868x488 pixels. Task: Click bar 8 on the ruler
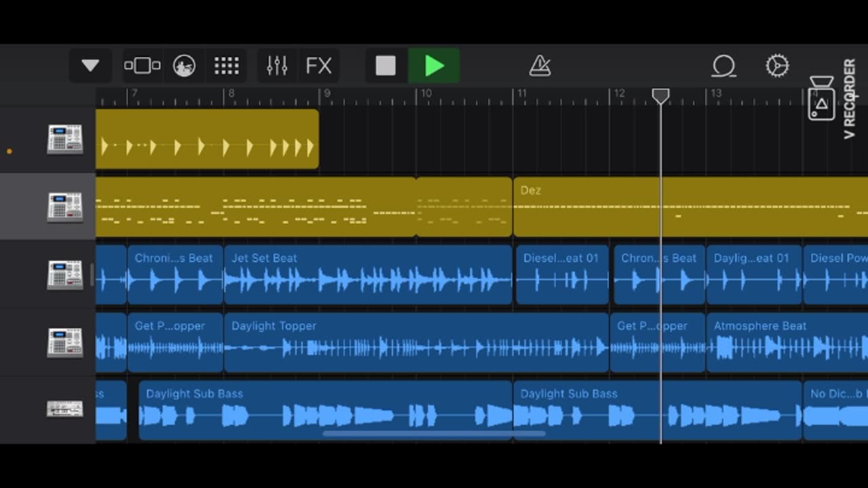231,94
